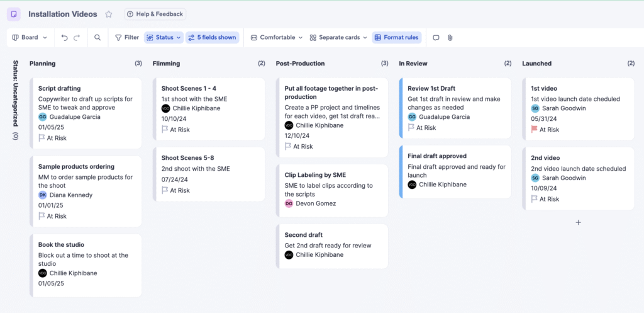Click the purple board app icon
The image size is (644, 313).
(x=14, y=14)
